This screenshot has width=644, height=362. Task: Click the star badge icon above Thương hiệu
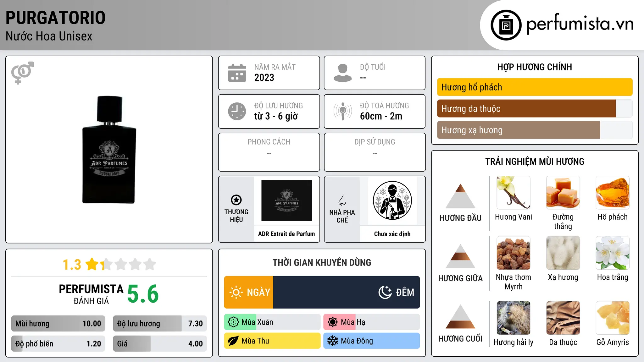(236, 200)
